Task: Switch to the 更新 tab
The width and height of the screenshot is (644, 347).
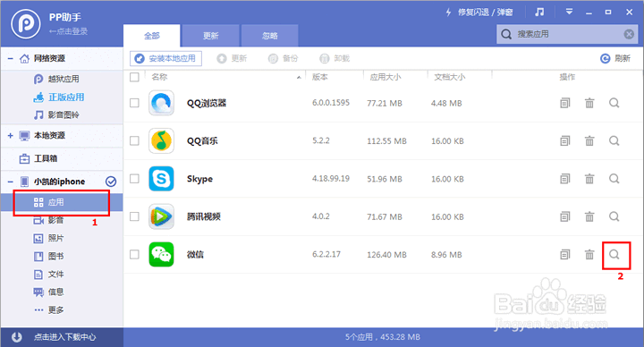Action: (x=210, y=36)
